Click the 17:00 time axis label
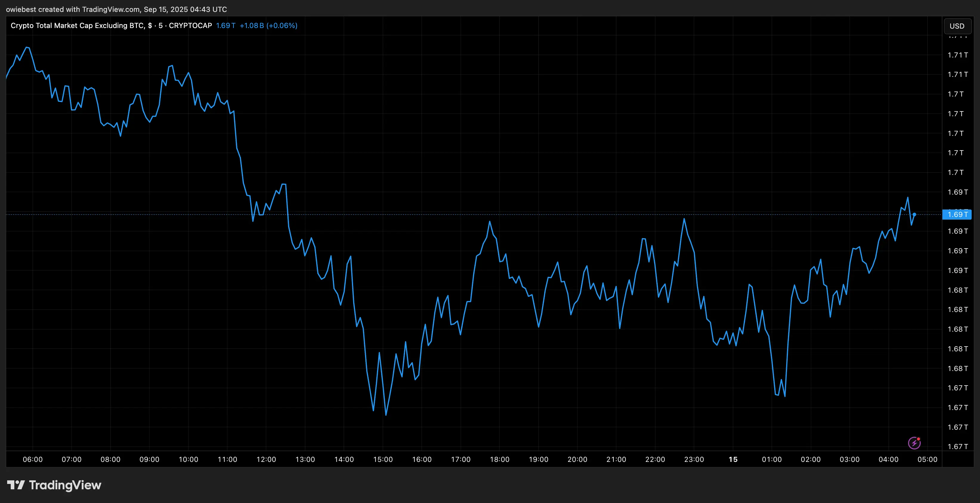The image size is (980, 503). 461,459
